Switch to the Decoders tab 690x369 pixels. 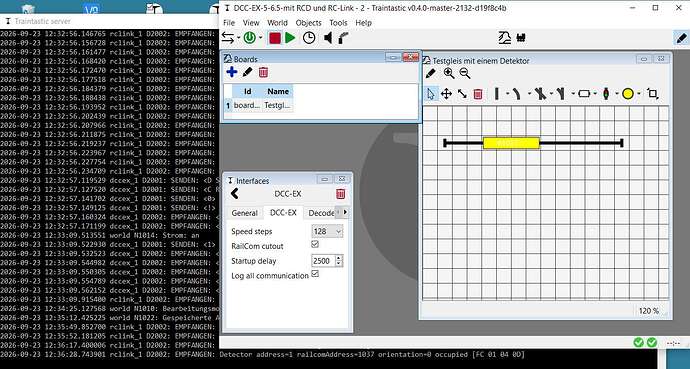pos(321,213)
